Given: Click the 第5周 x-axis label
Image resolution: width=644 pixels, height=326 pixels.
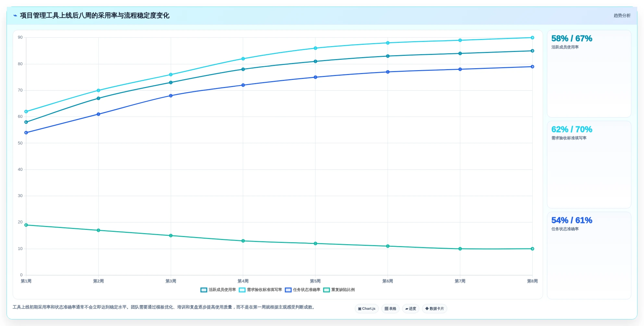Looking at the screenshot, I should (x=316, y=281).
